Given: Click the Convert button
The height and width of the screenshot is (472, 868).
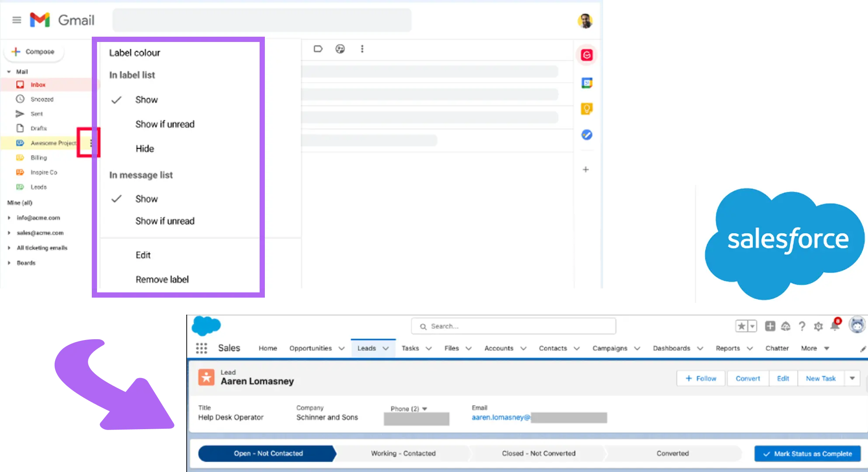Looking at the screenshot, I should point(748,378).
